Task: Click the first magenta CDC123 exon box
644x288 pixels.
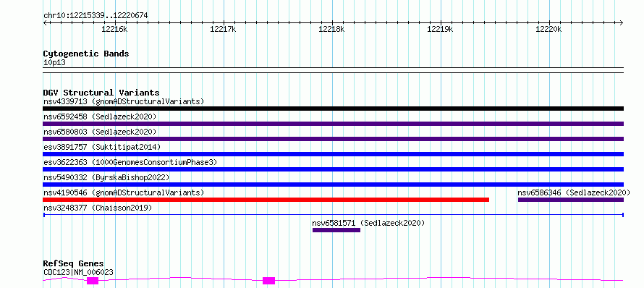Action: pyautogui.click(x=93, y=281)
